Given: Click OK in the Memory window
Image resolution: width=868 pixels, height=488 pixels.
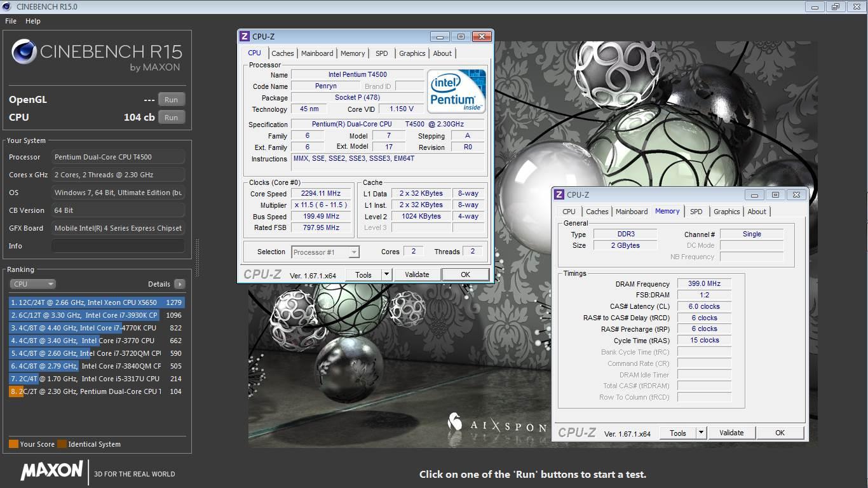Looking at the screenshot, I should (x=780, y=433).
